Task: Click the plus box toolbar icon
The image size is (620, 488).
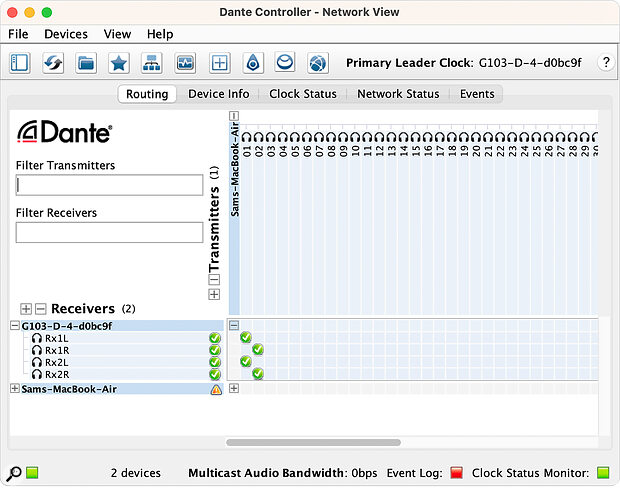Action: [219, 63]
